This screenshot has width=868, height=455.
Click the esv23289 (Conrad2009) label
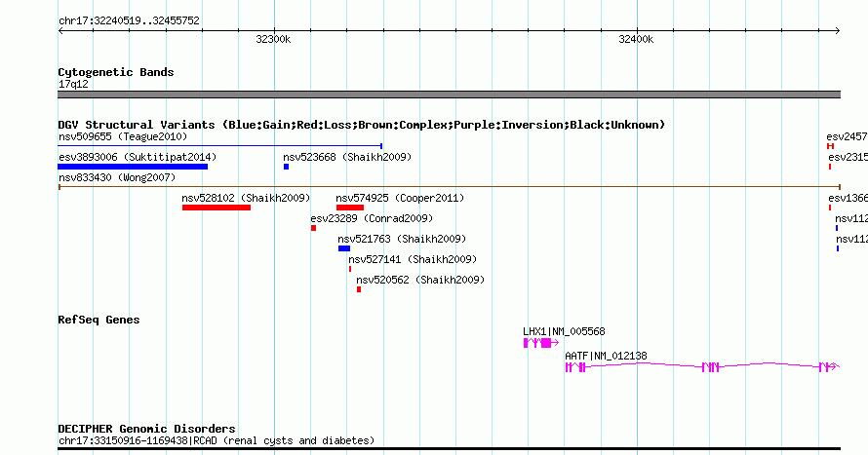(x=372, y=218)
